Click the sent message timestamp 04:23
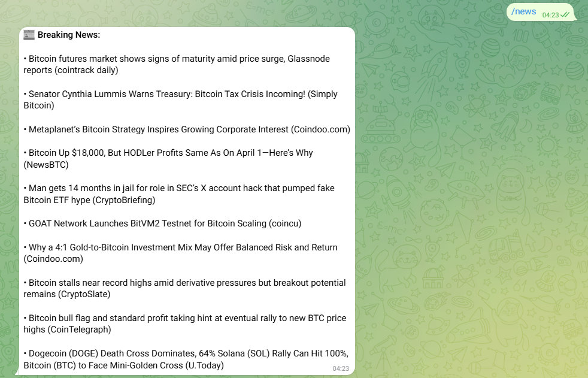Screen dimensions: 588x378 coord(550,15)
